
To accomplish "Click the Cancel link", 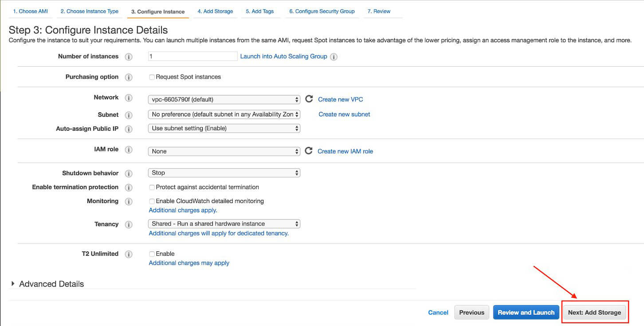I will coord(438,313).
